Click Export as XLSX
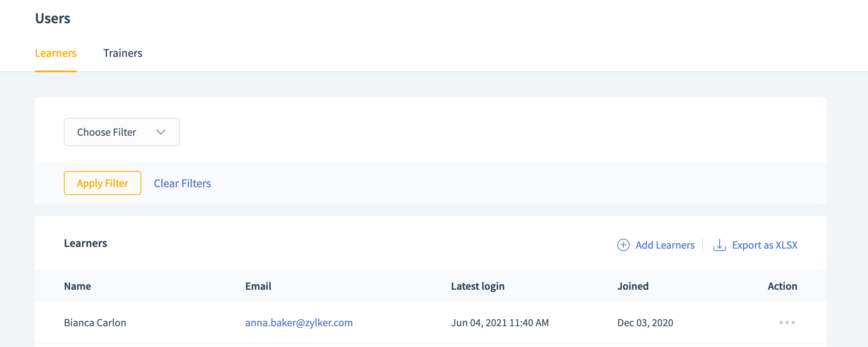This screenshot has width=868, height=347. (x=764, y=245)
